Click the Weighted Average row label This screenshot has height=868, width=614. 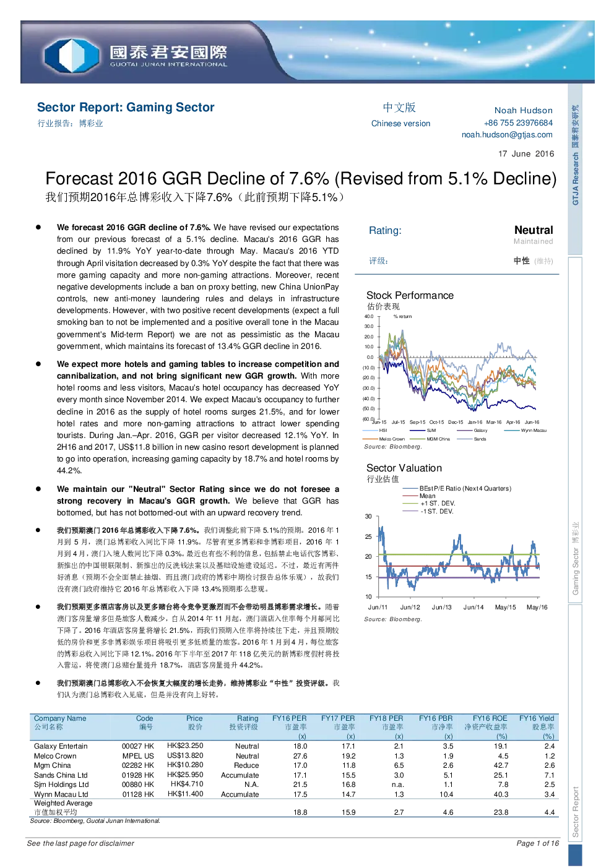pos(63,803)
